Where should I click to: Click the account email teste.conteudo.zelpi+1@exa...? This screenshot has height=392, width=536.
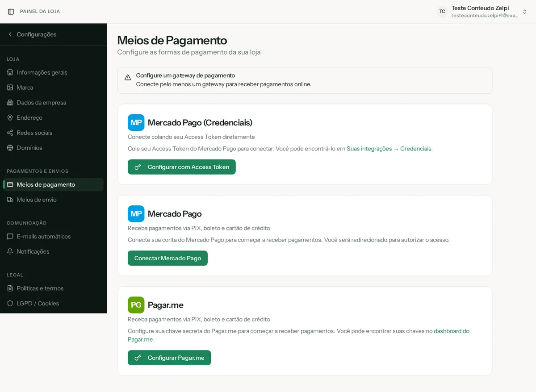485,16
